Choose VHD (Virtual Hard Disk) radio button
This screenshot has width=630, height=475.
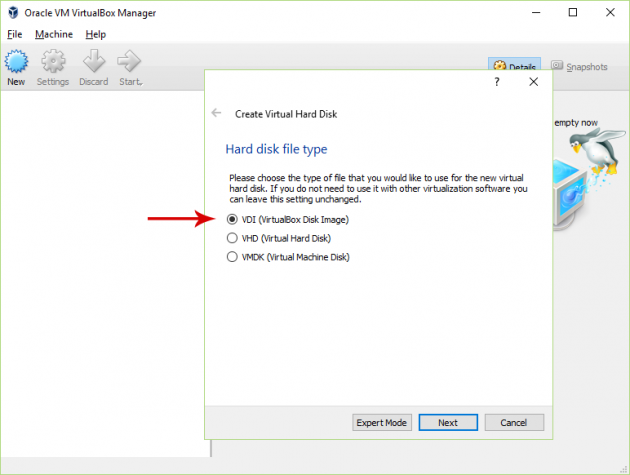click(232, 238)
